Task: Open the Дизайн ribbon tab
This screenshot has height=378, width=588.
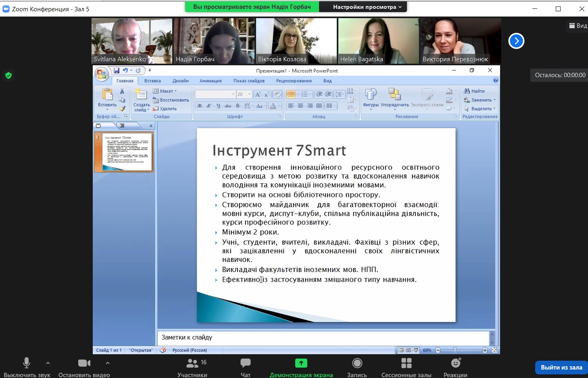Action: coord(180,81)
